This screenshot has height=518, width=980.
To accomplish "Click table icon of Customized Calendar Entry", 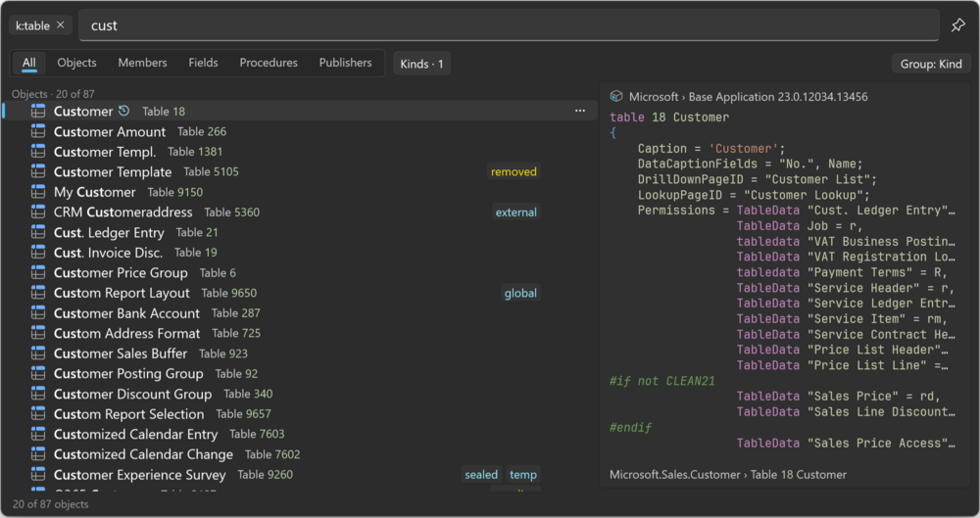I will (38, 434).
